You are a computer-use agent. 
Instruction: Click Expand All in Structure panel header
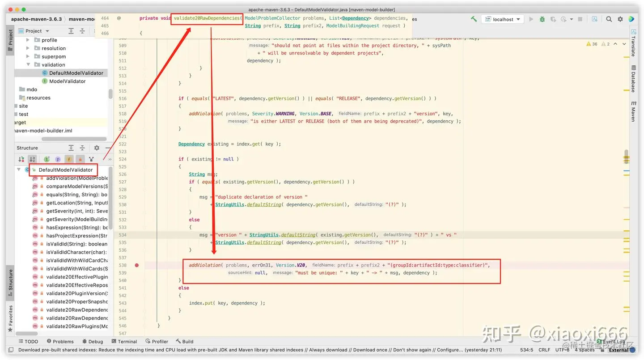coord(71,148)
